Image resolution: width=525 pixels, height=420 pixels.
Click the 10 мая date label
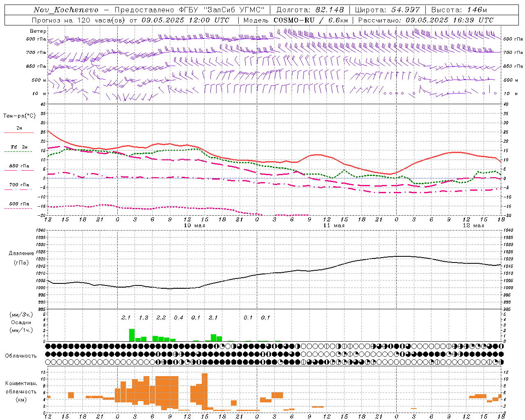(x=194, y=226)
